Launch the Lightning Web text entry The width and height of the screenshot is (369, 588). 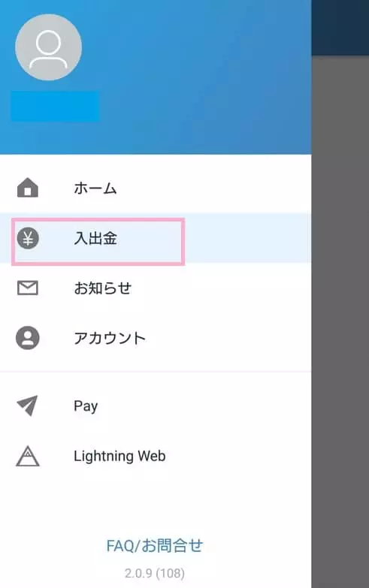point(119,456)
